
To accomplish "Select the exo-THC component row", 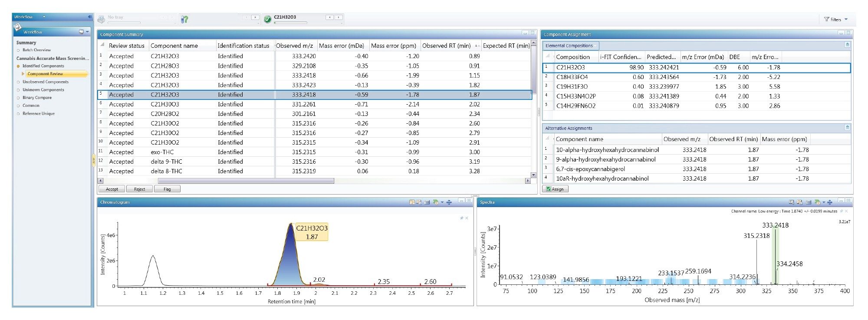I will pyautogui.click(x=315, y=152).
